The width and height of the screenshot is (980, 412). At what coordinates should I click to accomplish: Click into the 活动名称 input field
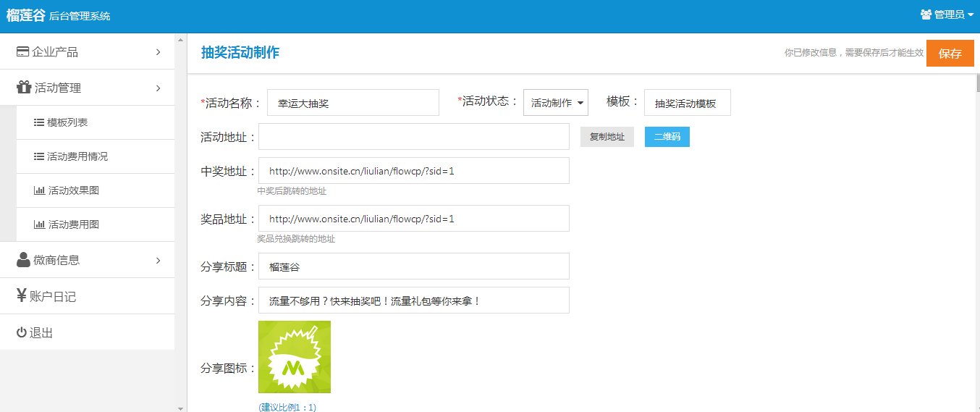coord(352,103)
